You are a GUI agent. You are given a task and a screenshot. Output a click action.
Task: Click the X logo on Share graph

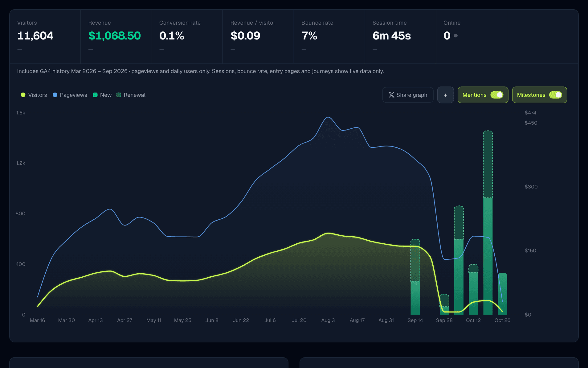391,95
